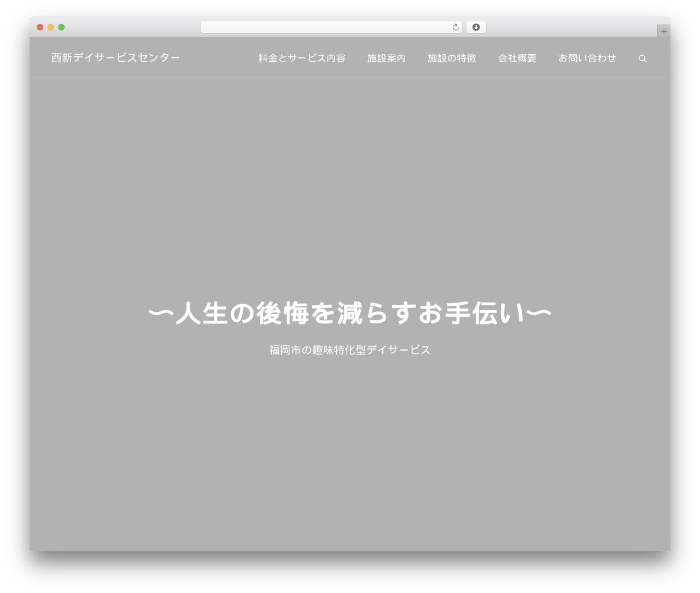
Task: Click the red close window button
Action: click(40, 27)
